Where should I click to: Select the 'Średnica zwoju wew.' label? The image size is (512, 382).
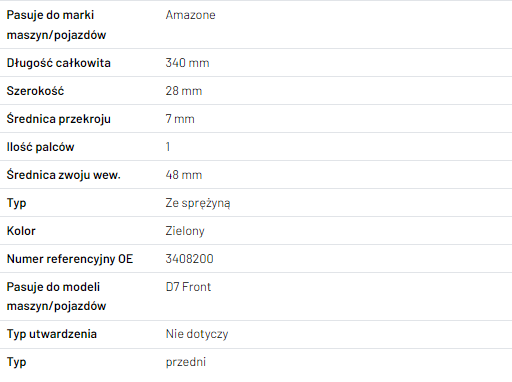pyautogui.click(x=64, y=175)
